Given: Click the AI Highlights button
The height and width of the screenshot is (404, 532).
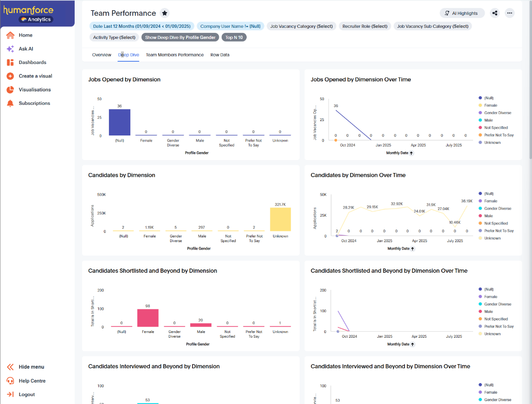Looking at the screenshot, I should click(x=462, y=13).
